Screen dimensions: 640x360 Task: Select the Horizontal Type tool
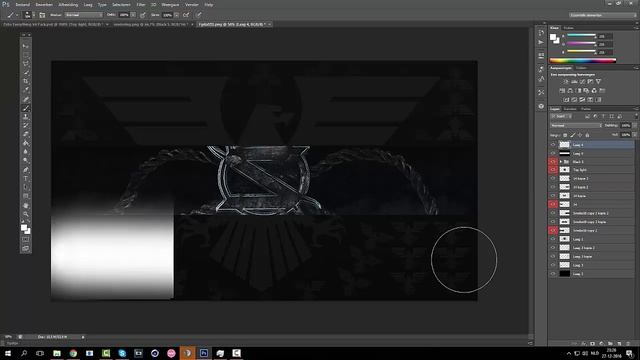coord(26,179)
